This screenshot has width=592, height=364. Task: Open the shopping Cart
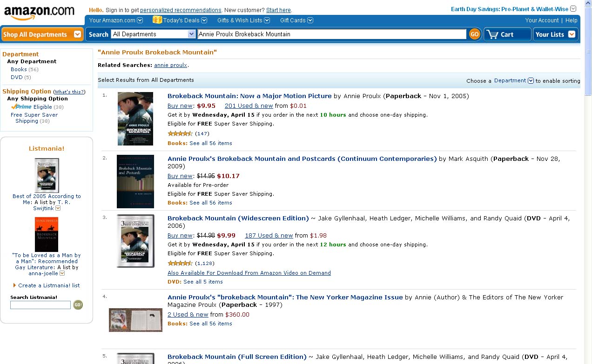point(507,34)
